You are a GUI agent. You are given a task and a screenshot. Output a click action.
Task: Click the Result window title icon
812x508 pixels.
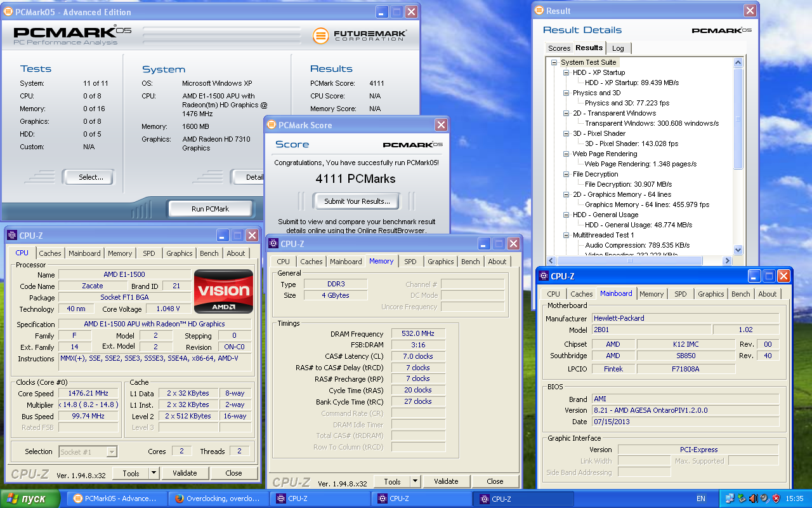[x=539, y=10]
